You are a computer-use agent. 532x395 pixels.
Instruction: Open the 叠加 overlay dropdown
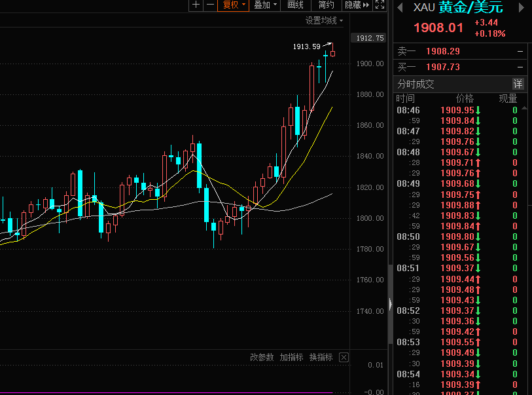(266, 5)
